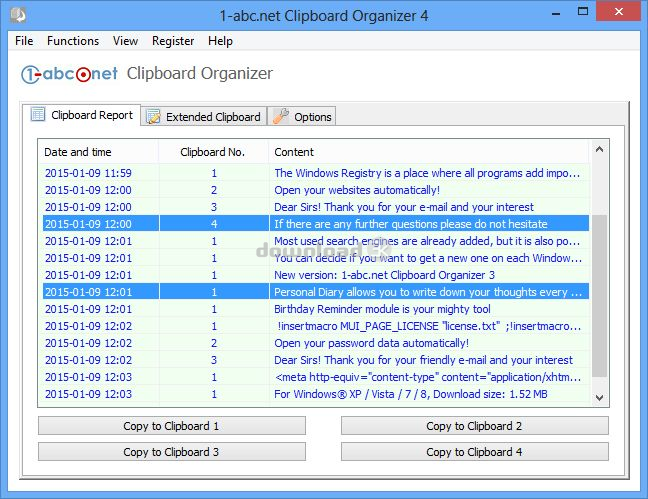Open the Help menu
The width and height of the screenshot is (648, 499).
point(220,41)
